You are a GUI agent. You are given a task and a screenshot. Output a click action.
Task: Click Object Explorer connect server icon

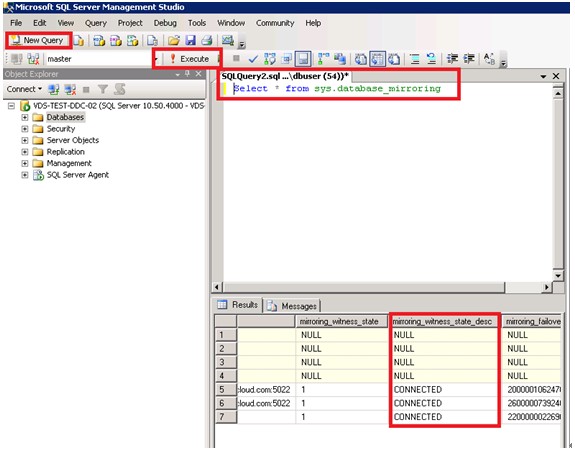click(x=54, y=89)
